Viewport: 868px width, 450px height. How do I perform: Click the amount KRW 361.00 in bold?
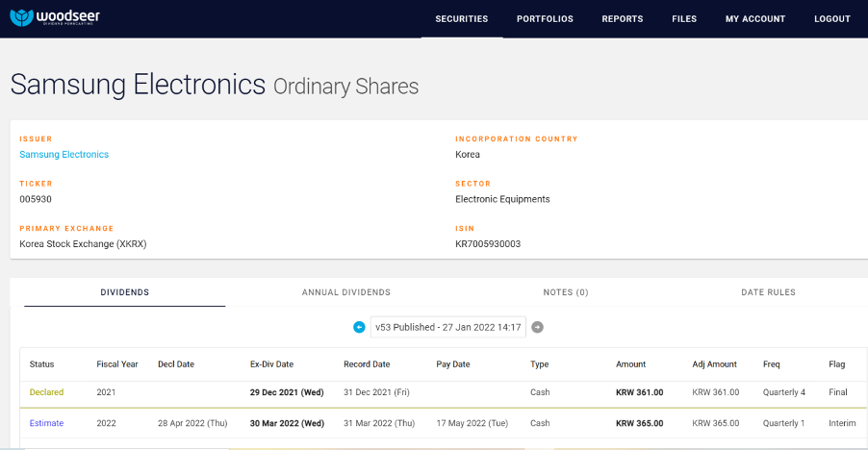click(x=639, y=392)
